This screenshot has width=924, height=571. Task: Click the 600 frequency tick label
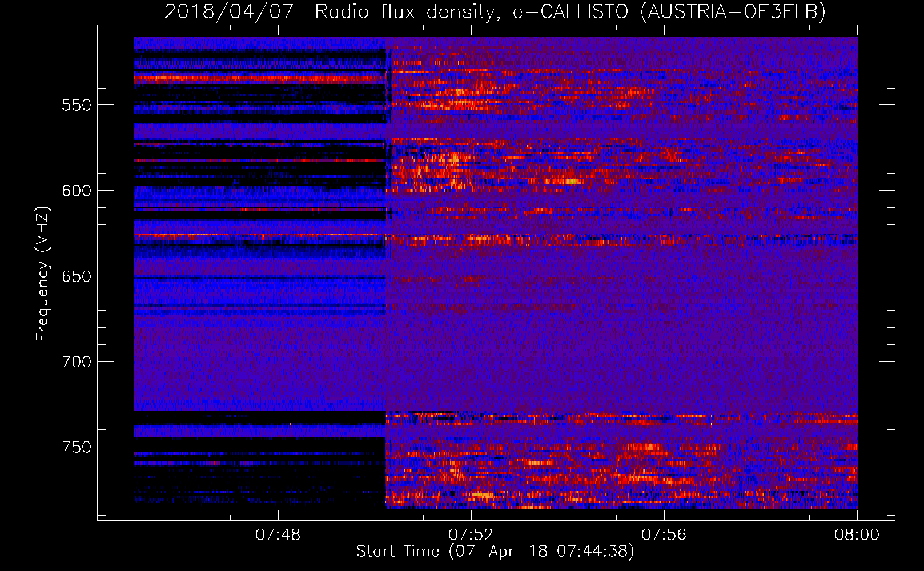click(x=77, y=191)
